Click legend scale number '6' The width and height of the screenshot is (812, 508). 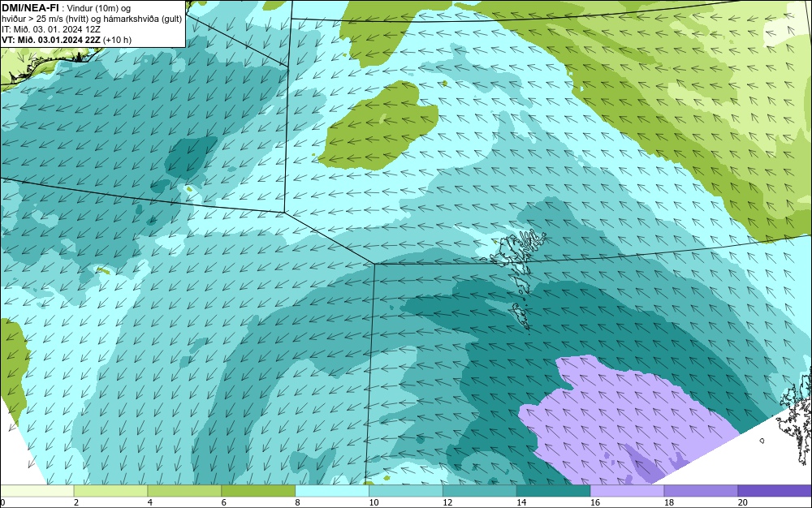point(224,502)
